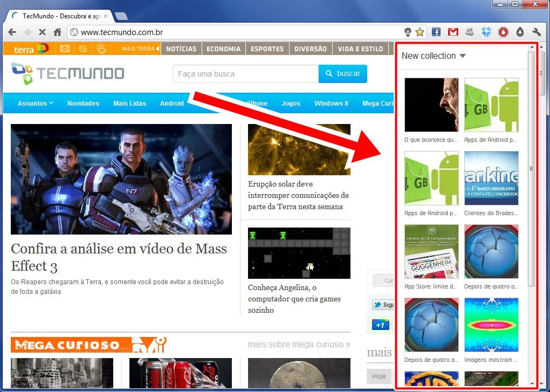Image resolution: width=550 pixels, height=392 pixels.
Task: Select Android in the nav bar
Action: coord(172,103)
